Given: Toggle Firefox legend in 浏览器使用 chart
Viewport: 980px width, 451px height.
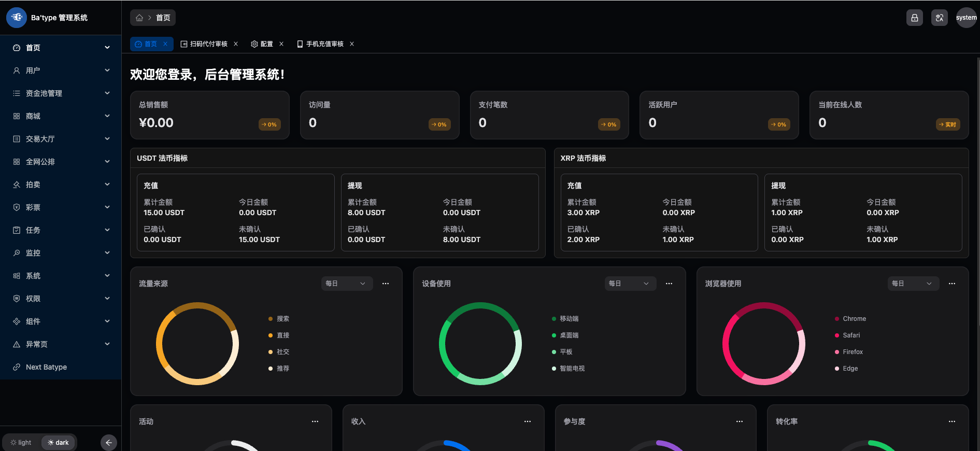Looking at the screenshot, I should click(x=849, y=352).
